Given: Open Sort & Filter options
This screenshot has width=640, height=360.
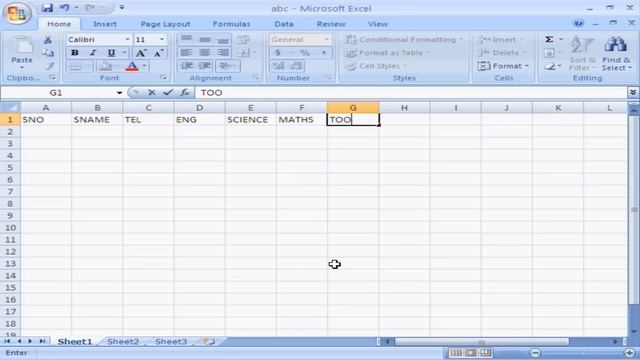Looking at the screenshot, I should [582, 53].
